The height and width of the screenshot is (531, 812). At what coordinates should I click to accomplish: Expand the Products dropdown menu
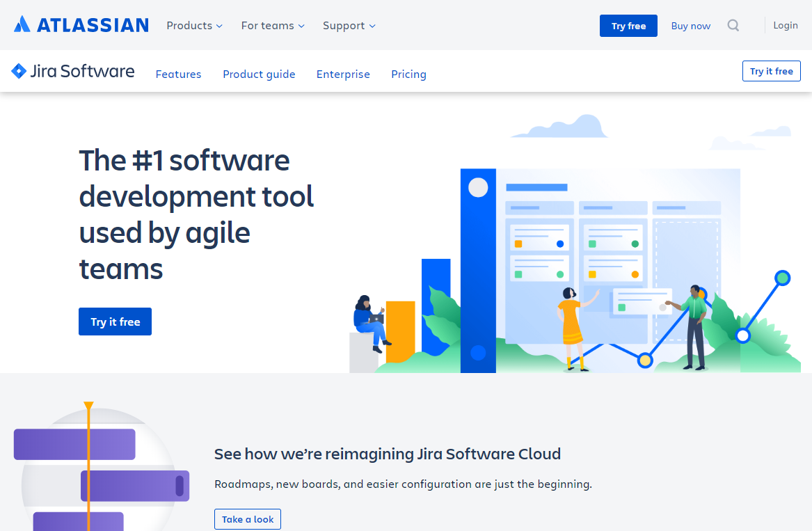194,25
